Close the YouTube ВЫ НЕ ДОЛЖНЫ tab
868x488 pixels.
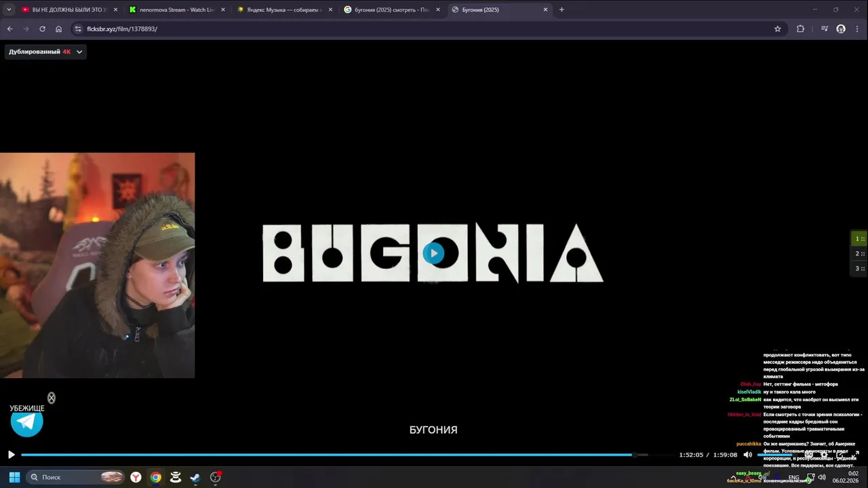(x=115, y=9)
